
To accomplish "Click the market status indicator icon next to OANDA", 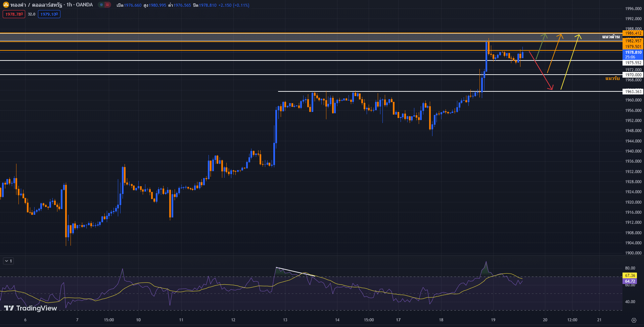I will (x=101, y=5).
